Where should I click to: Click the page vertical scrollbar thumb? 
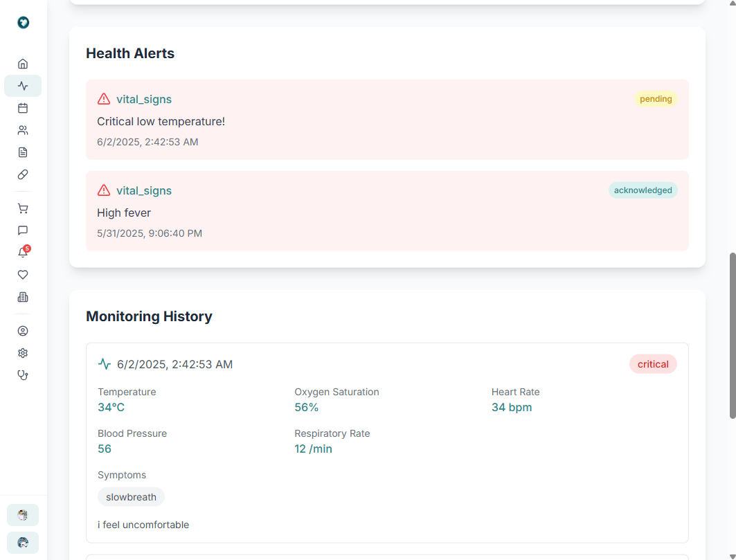click(x=733, y=336)
